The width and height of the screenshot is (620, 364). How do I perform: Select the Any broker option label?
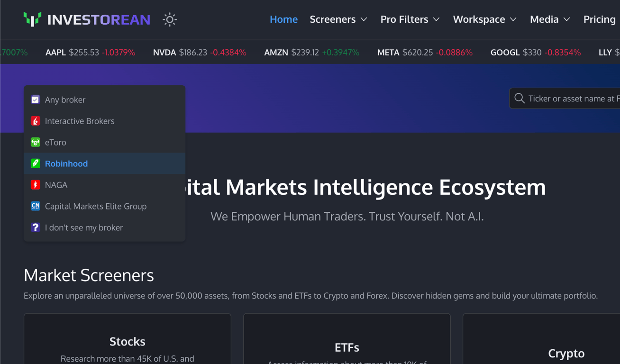click(x=65, y=100)
